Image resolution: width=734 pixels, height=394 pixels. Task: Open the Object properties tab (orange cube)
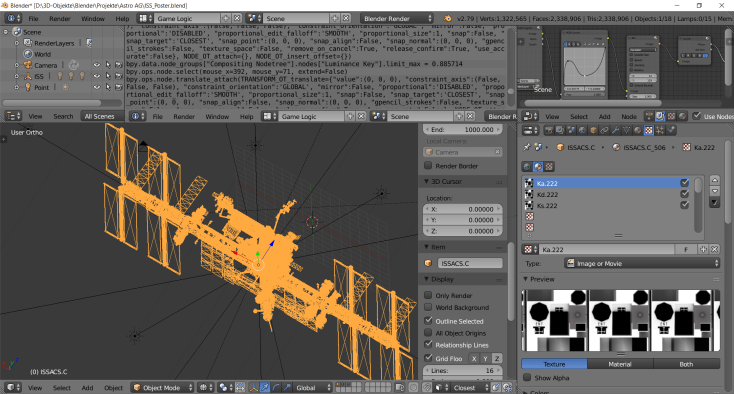click(x=594, y=130)
